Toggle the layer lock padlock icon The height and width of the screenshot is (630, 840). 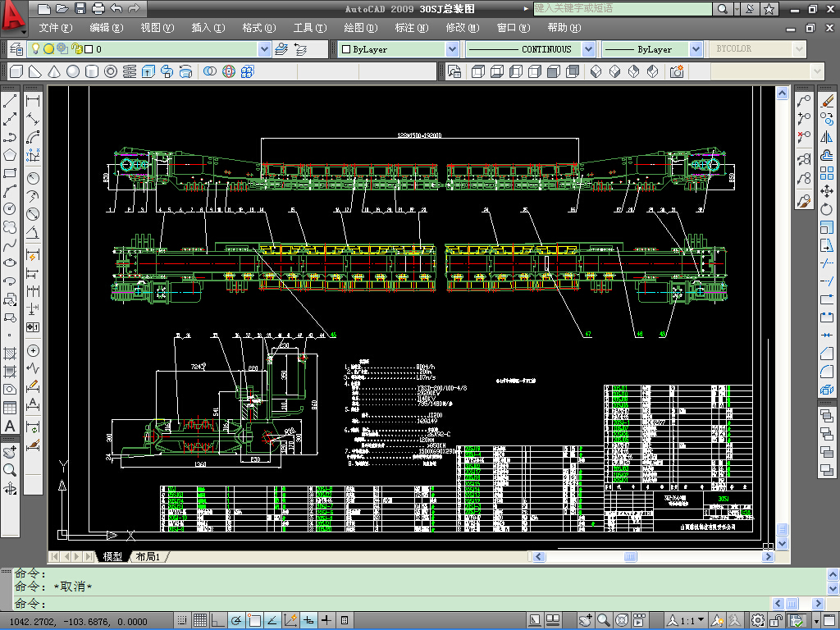76,48
